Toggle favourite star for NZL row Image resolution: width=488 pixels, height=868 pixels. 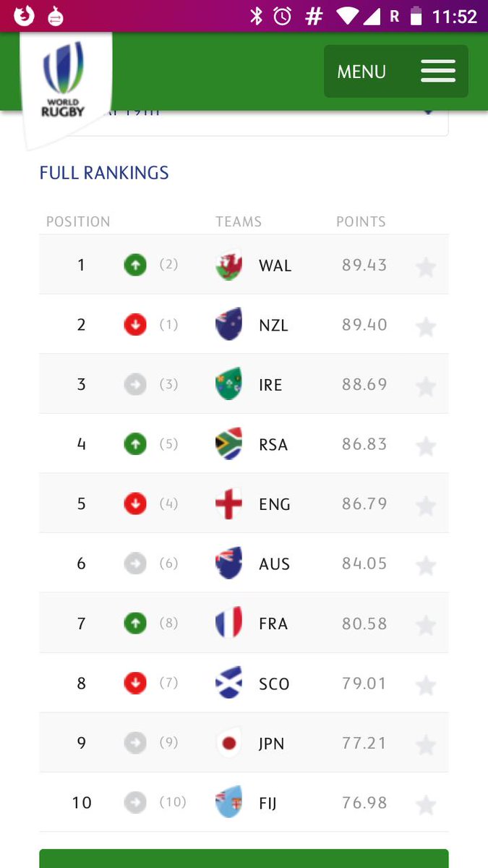click(x=426, y=327)
